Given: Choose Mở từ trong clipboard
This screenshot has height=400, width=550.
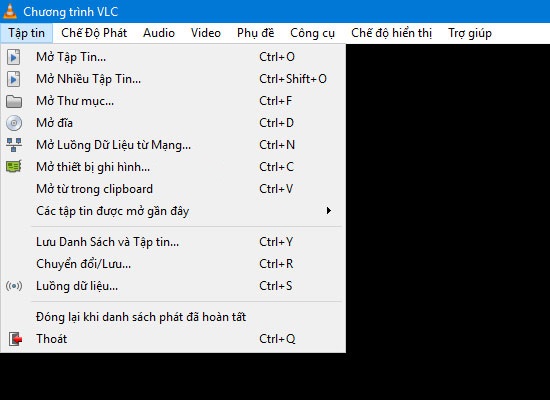Looking at the screenshot, I should (x=173, y=189).
